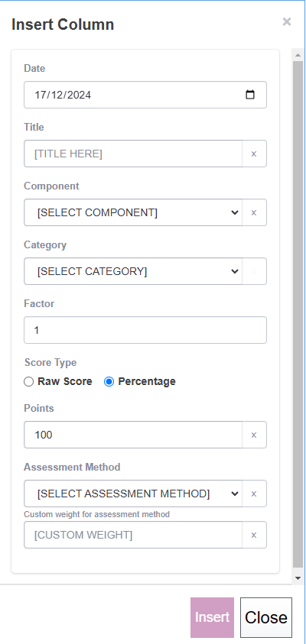Clear the Component selection with its x icon

[x=254, y=212]
